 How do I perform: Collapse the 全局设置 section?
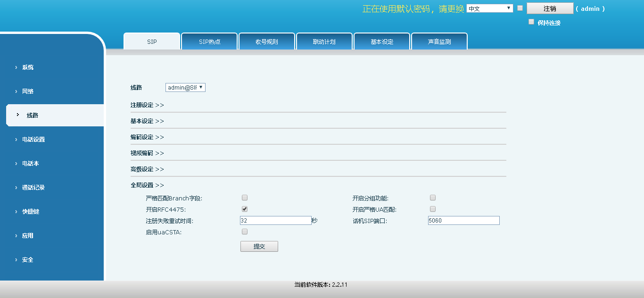pyautogui.click(x=147, y=185)
